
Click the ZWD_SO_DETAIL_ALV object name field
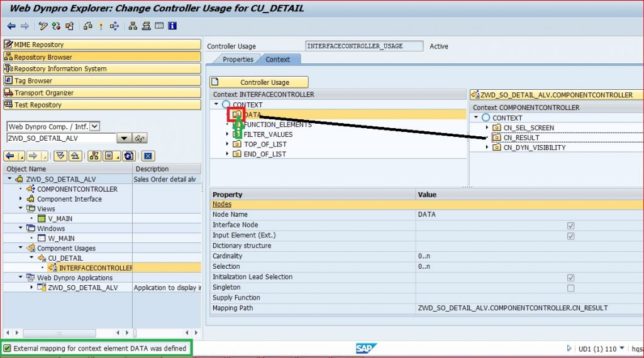coord(61,138)
